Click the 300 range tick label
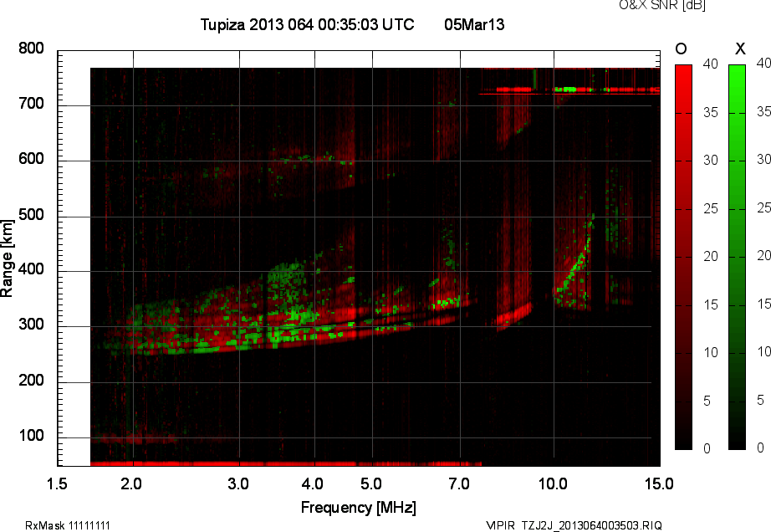771x532 pixels. pyautogui.click(x=31, y=325)
